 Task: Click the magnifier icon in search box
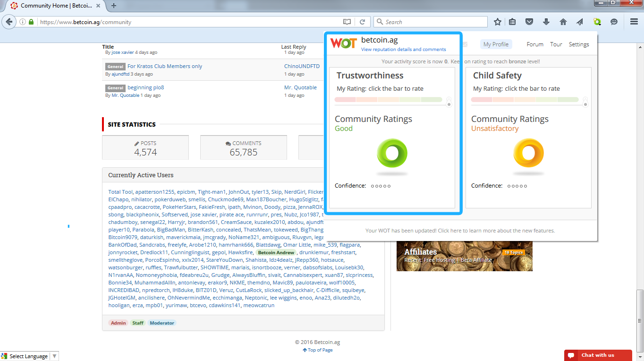[x=380, y=22]
